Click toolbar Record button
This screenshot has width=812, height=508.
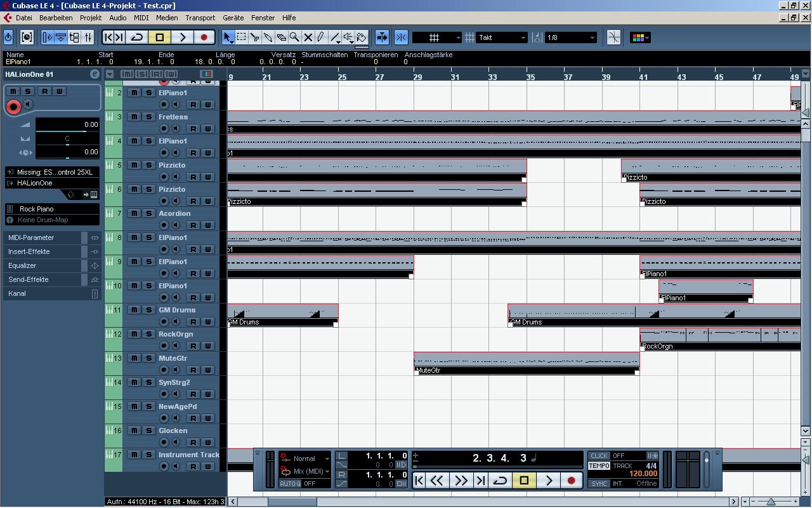click(x=204, y=37)
